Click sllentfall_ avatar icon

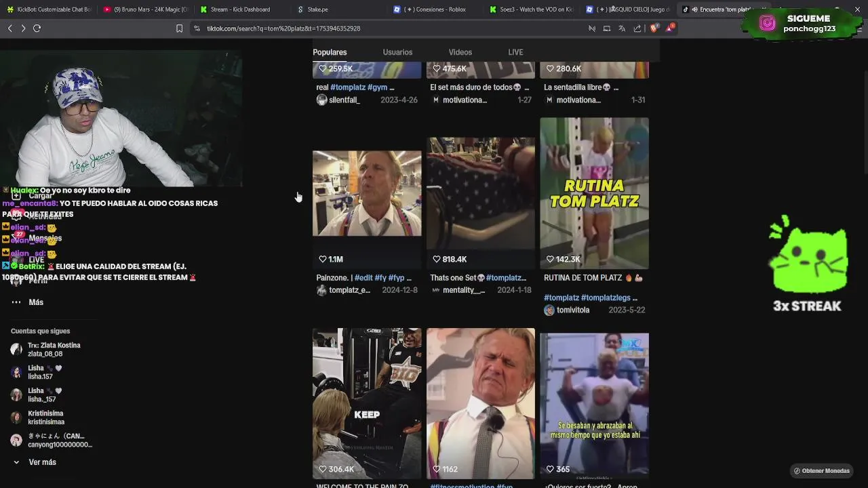pos(321,100)
